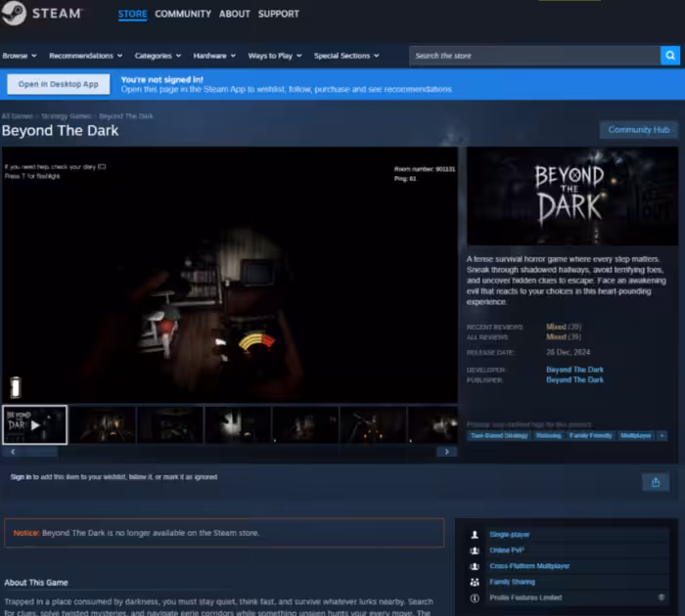Go to the ABOUT page
The image size is (685, 616).
[x=235, y=14]
